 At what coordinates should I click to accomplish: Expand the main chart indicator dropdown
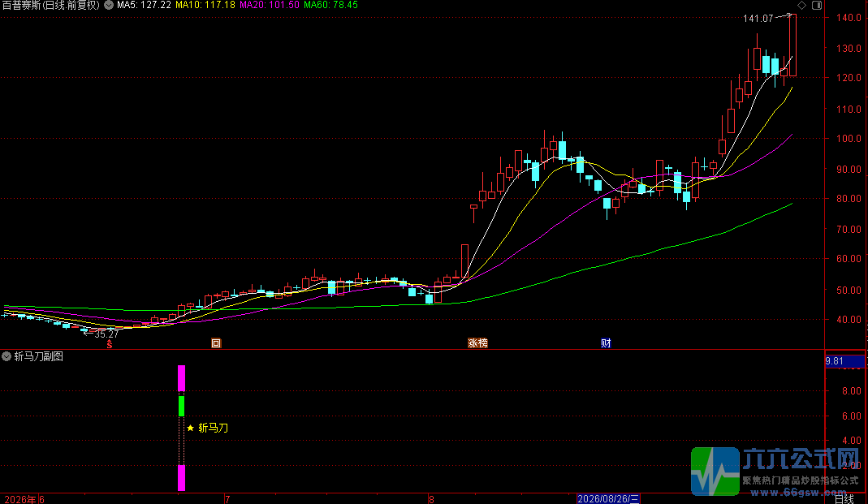coord(109,5)
